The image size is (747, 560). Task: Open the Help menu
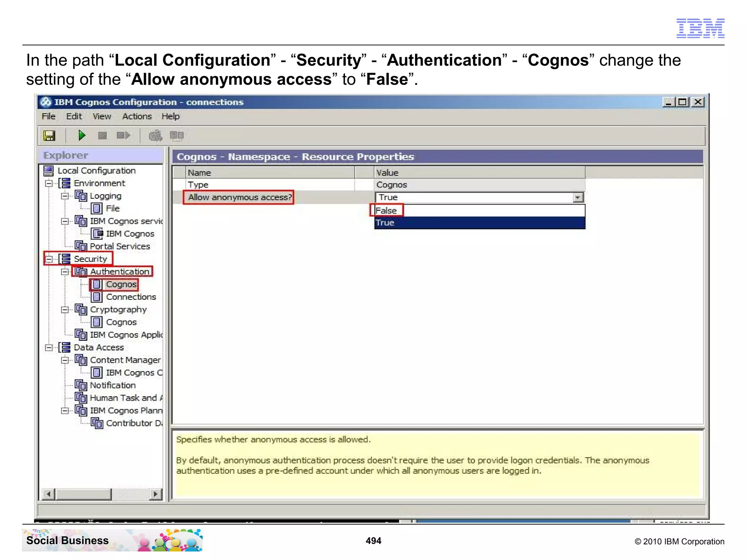[x=171, y=116]
